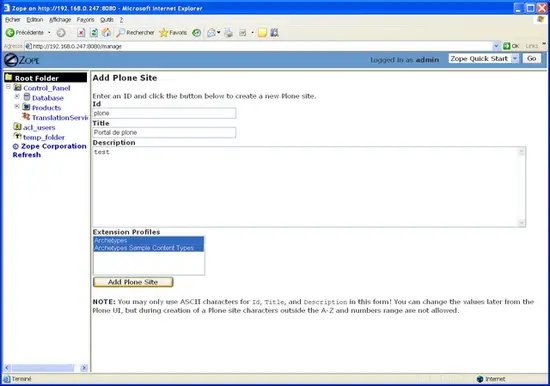The height and width of the screenshot is (386, 550).
Task: Open the Edition menu
Action: click(x=35, y=20)
